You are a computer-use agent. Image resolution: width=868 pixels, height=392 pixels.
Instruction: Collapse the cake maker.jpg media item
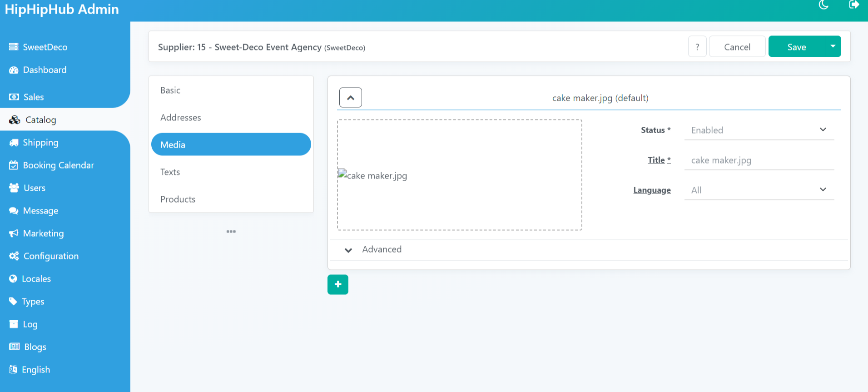[x=351, y=98]
